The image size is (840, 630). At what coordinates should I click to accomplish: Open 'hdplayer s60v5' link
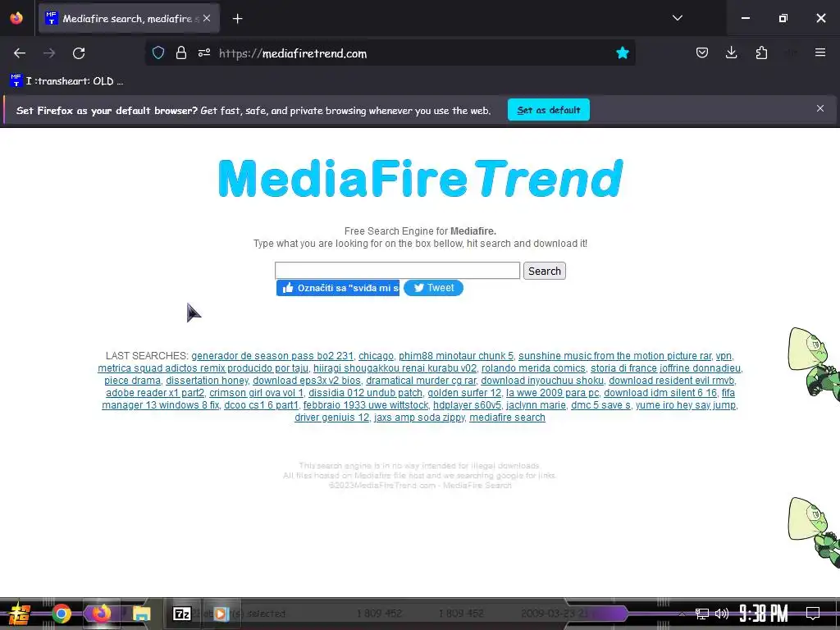click(x=467, y=405)
